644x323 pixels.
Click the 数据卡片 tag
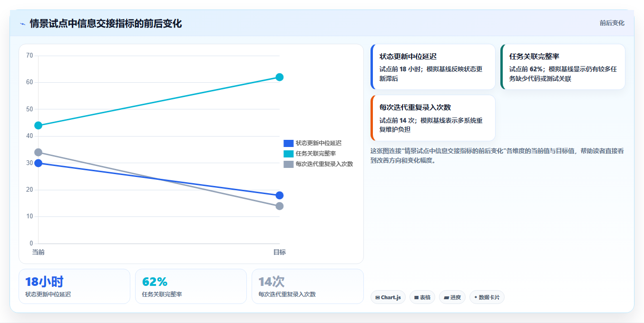click(x=487, y=297)
